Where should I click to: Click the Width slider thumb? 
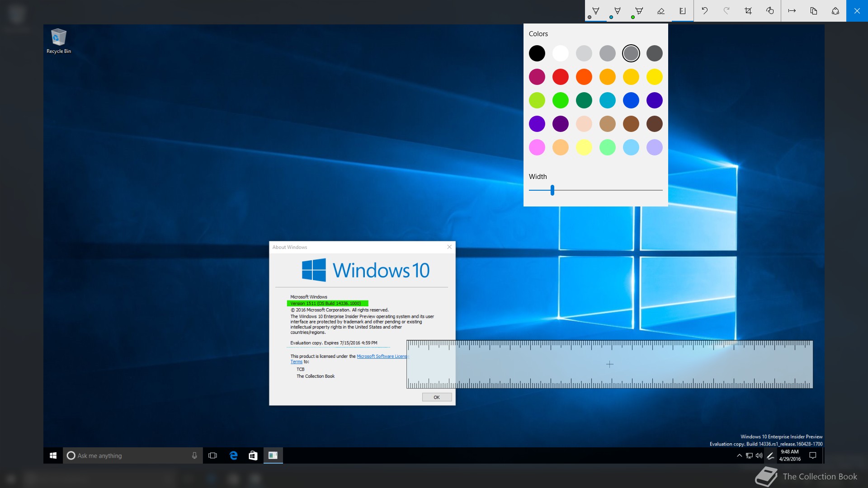pos(552,190)
